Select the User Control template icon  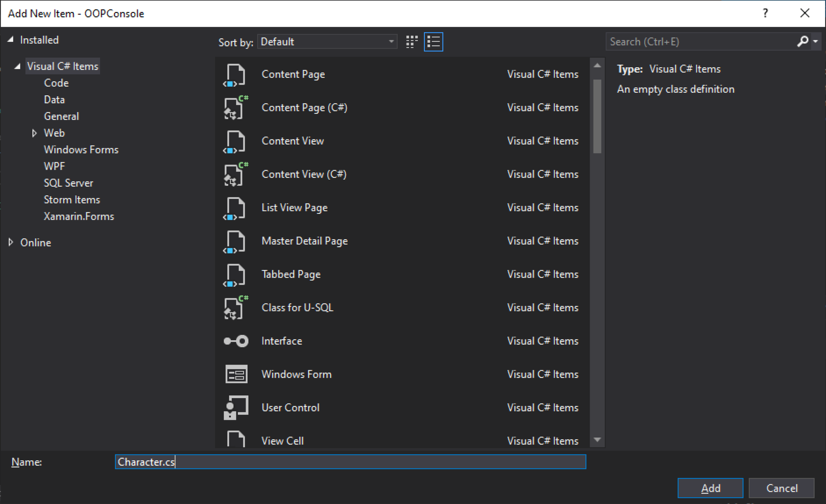(236, 407)
